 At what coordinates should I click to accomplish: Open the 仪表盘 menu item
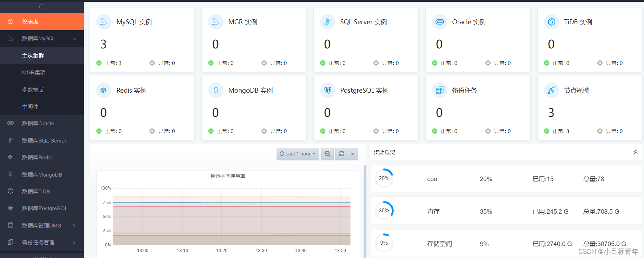pos(42,22)
